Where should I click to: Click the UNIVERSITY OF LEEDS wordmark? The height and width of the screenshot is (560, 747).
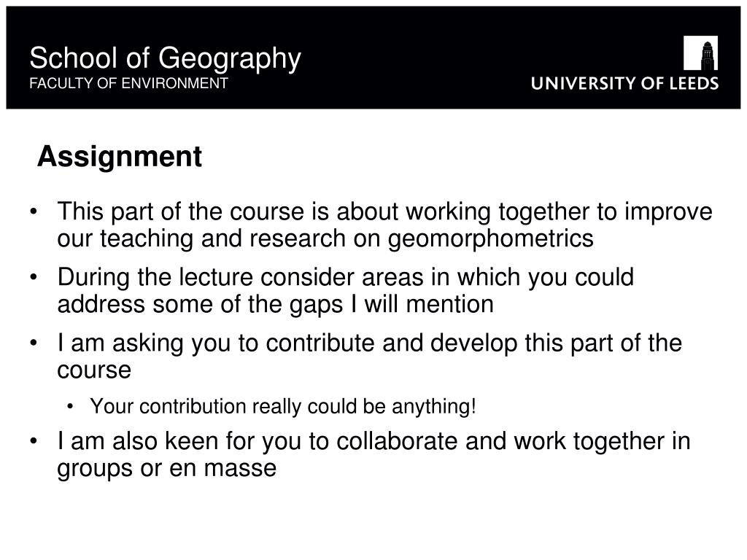coord(624,83)
